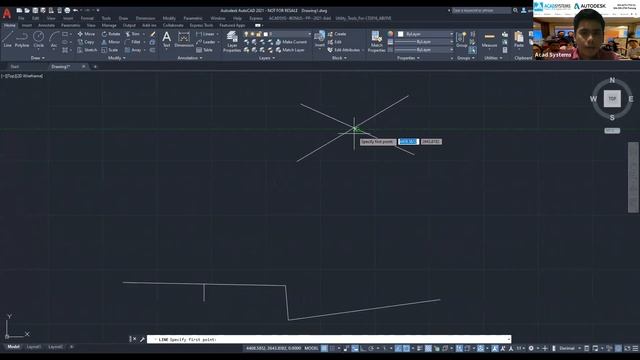Click the Move tool in Modify panel
The height and width of the screenshot is (360, 640).
click(x=86, y=34)
